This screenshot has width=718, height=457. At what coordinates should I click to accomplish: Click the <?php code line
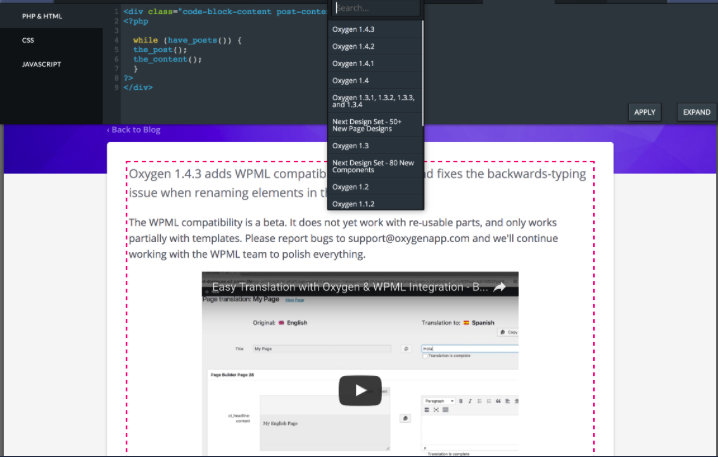(x=136, y=22)
